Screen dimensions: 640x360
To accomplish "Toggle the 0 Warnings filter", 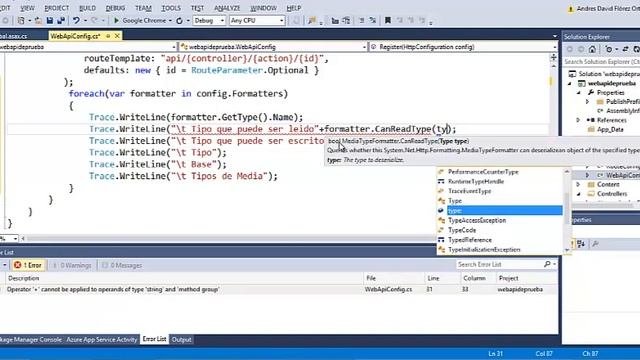I will [x=72, y=265].
